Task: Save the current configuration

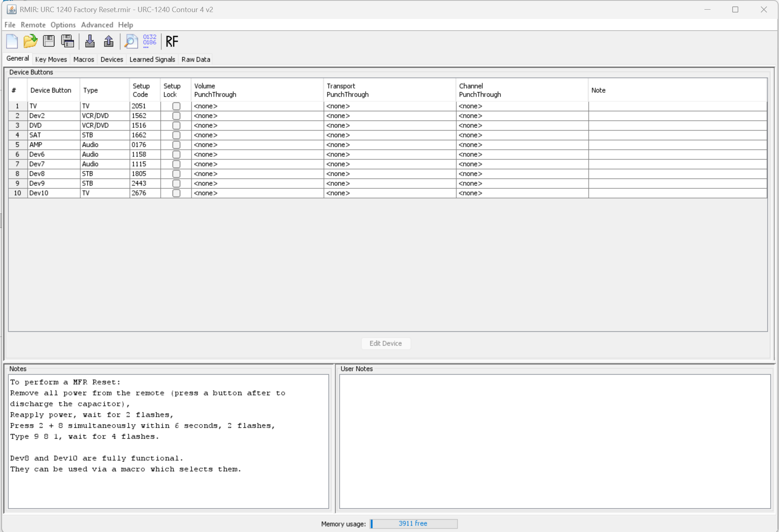Action: click(x=49, y=41)
